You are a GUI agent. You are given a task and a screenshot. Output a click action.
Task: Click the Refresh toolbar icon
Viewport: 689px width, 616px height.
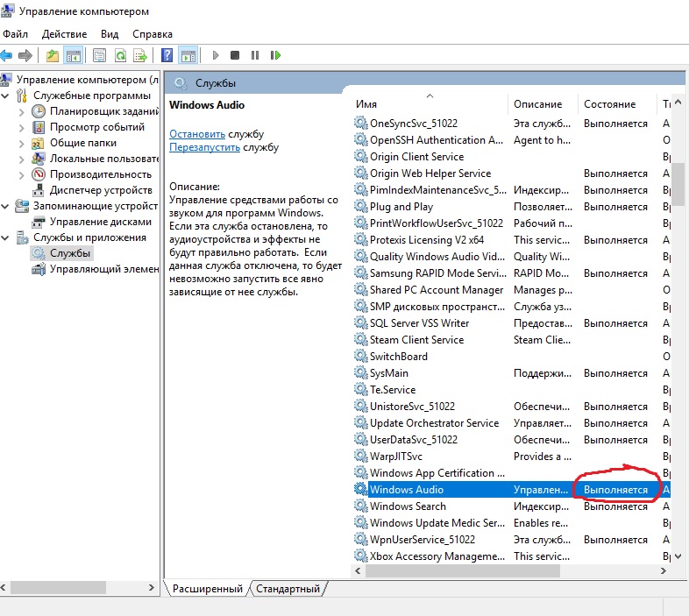(120, 55)
